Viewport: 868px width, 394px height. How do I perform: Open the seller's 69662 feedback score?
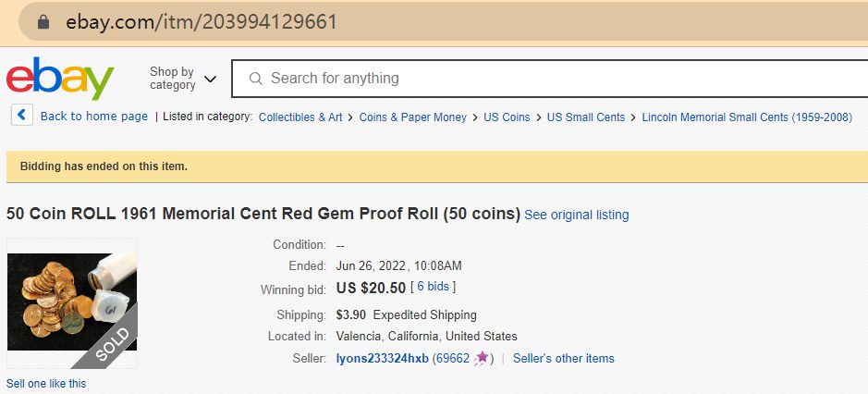(x=452, y=359)
